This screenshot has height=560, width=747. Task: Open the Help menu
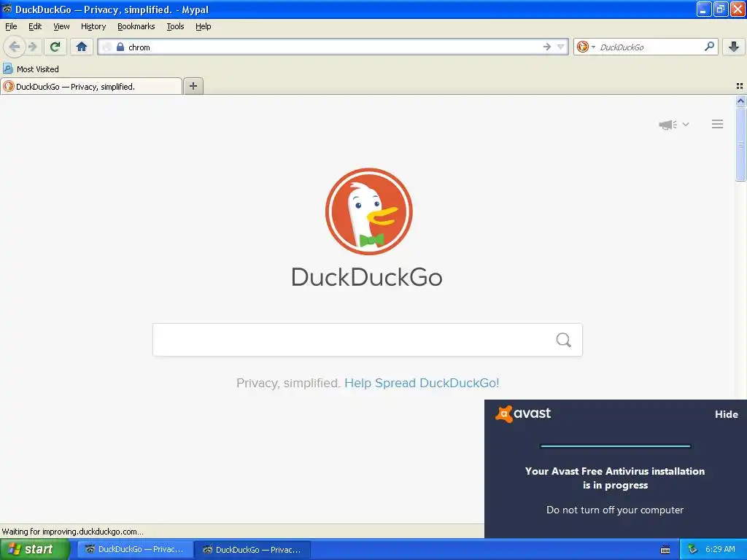pyautogui.click(x=203, y=26)
